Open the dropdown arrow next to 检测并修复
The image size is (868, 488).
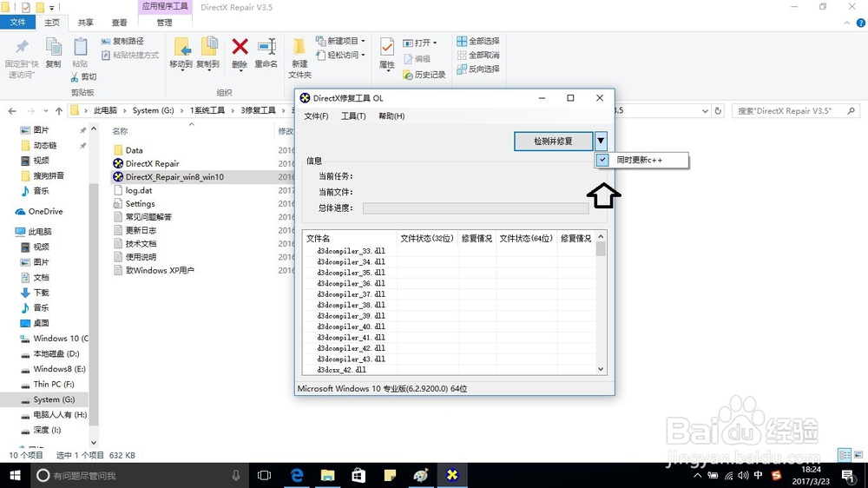coord(601,141)
